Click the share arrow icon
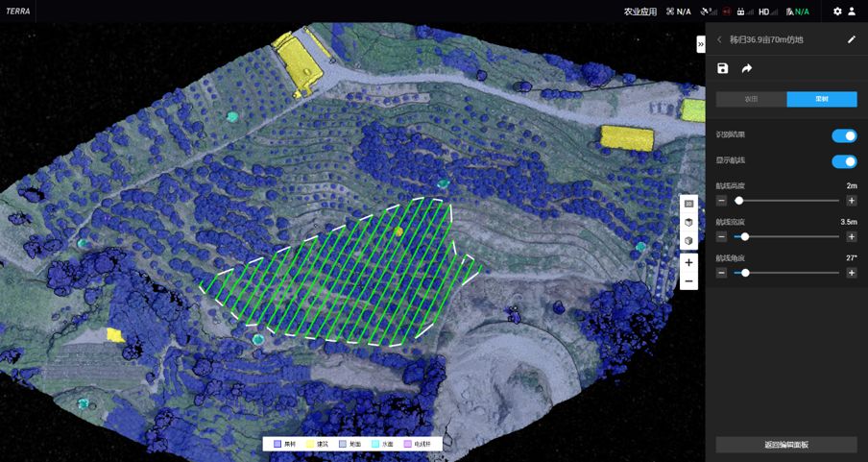 (x=747, y=68)
